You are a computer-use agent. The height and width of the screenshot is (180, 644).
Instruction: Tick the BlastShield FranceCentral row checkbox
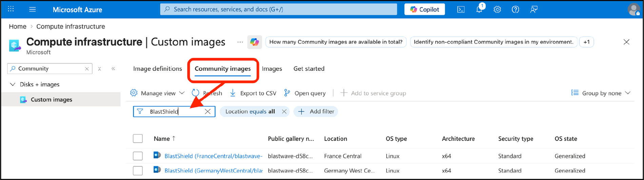(138, 156)
